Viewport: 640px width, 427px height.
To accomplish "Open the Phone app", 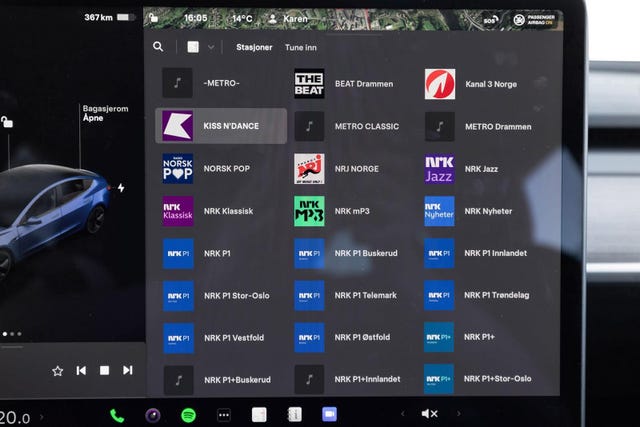I will pyautogui.click(x=117, y=416).
